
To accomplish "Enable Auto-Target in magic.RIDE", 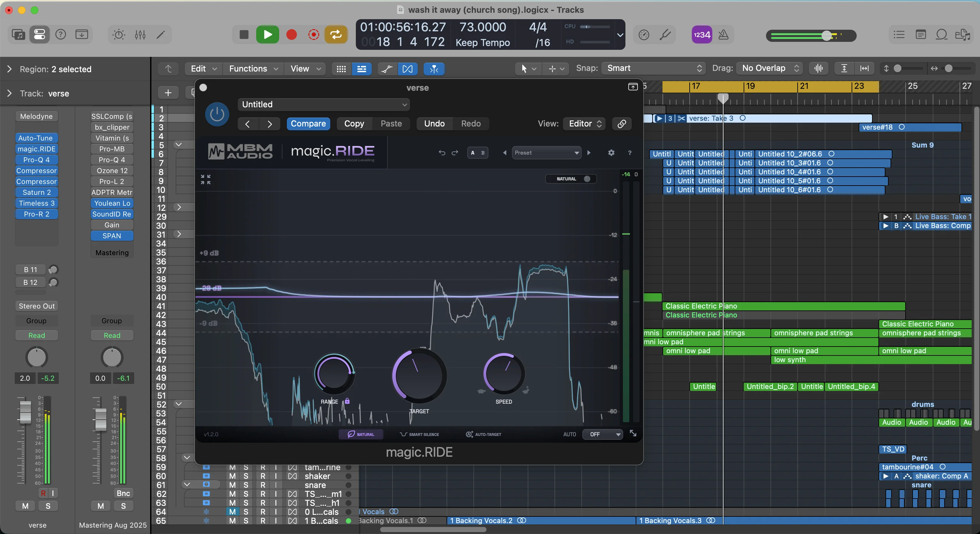I will coord(483,434).
